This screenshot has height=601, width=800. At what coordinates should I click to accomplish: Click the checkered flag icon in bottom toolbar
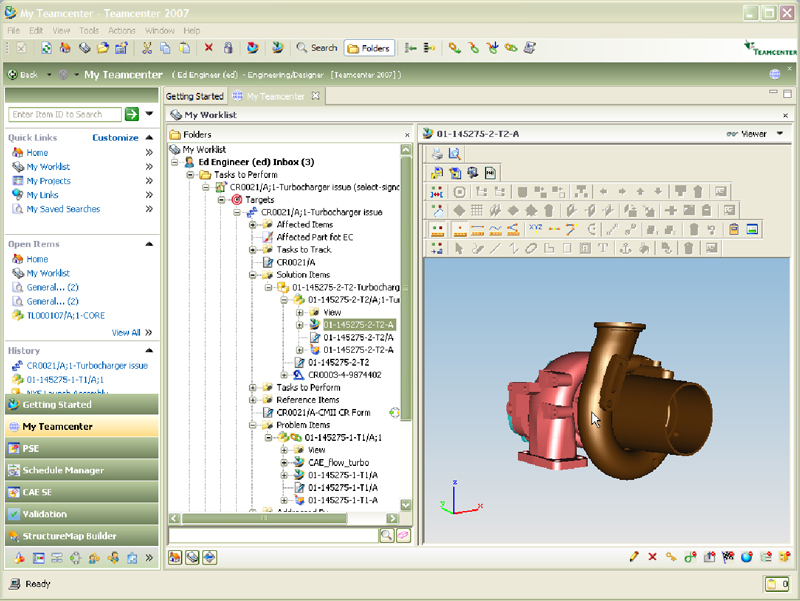point(728,557)
